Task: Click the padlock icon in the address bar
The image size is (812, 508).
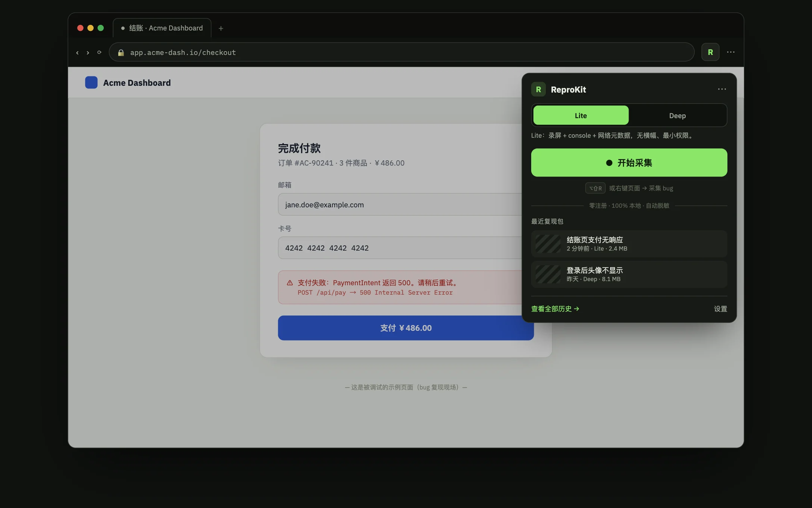Action: pos(121,53)
